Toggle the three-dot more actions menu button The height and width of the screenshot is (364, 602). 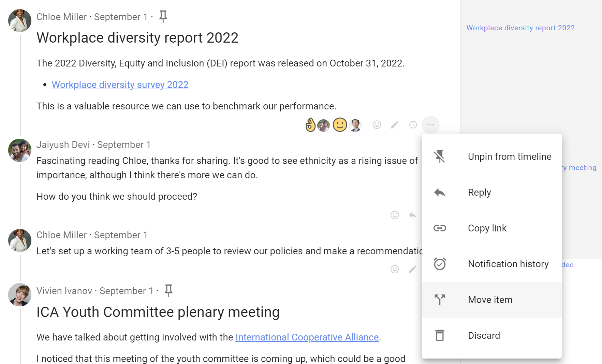pyautogui.click(x=430, y=125)
